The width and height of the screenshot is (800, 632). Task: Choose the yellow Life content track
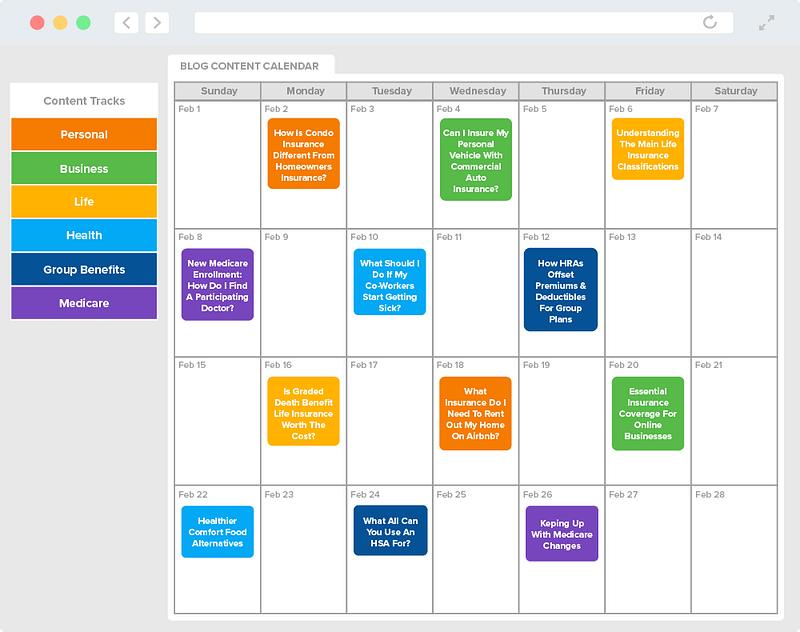pos(84,201)
